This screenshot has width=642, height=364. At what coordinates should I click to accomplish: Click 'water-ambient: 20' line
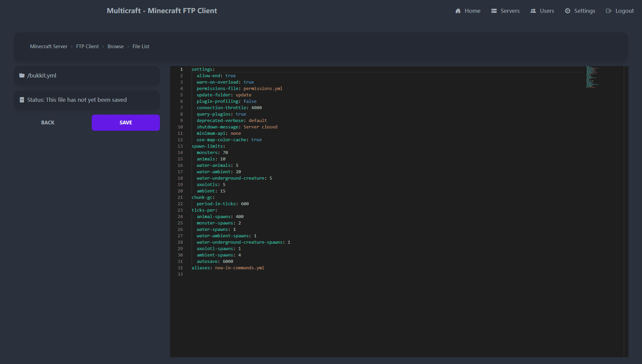click(219, 172)
